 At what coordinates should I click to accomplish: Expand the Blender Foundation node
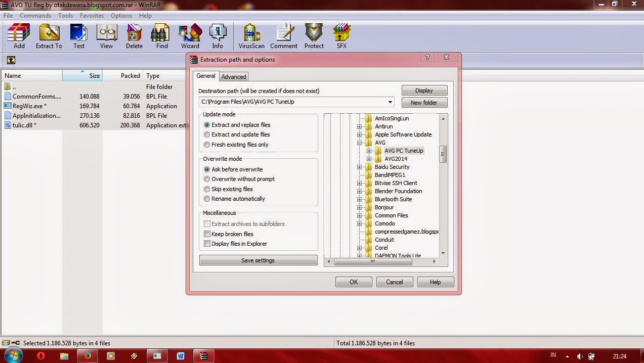(359, 191)
